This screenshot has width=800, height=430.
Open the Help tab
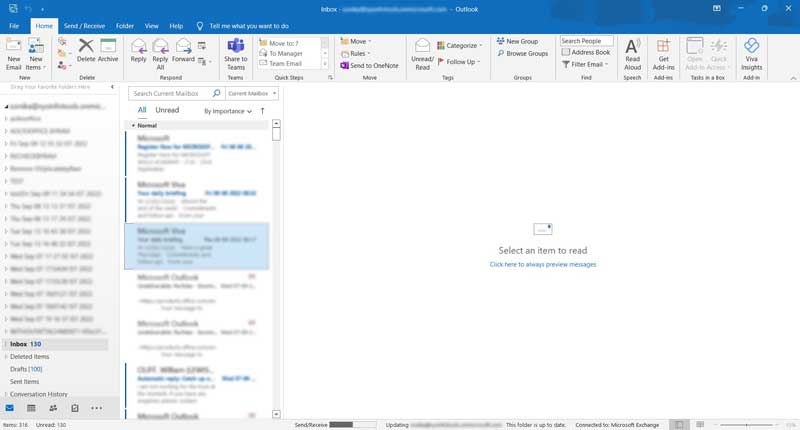176,26
